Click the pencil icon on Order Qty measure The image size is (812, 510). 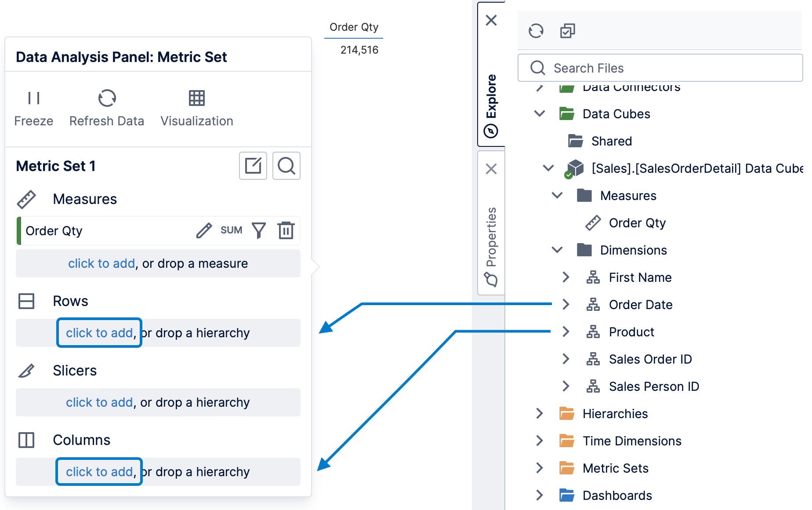click(204, 230)
